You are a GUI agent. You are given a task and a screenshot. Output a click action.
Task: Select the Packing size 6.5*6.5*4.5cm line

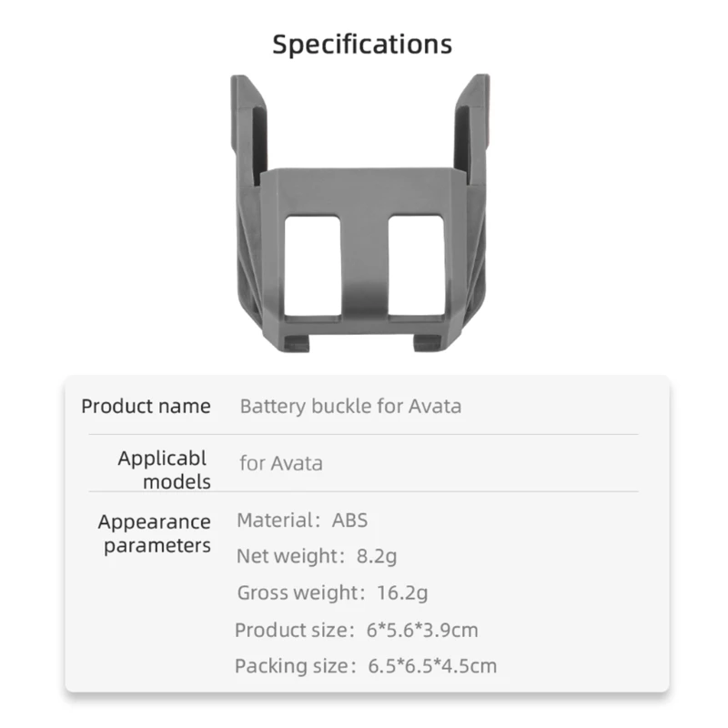366,666
